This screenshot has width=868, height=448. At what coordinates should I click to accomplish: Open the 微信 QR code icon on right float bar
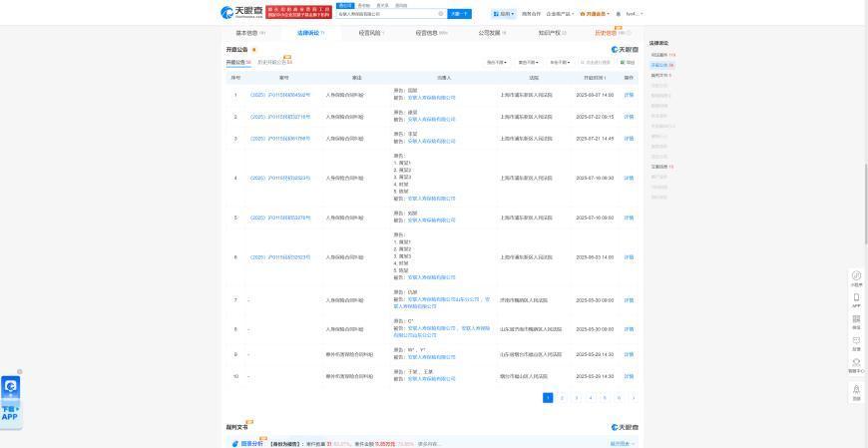click(856, 321)
